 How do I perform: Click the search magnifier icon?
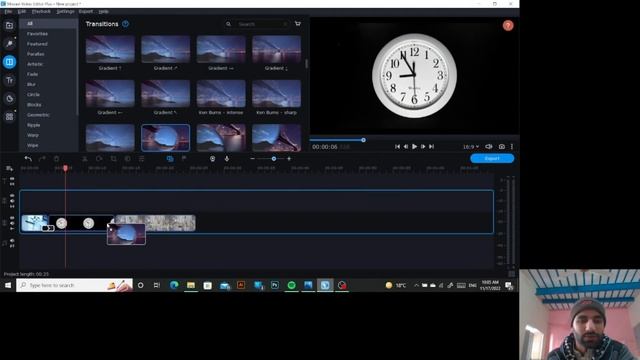[x=228, y=24]
